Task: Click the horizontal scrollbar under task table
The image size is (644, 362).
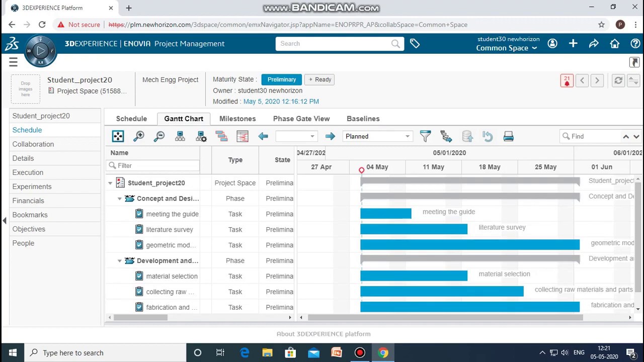Action: (x=140, y=317)
